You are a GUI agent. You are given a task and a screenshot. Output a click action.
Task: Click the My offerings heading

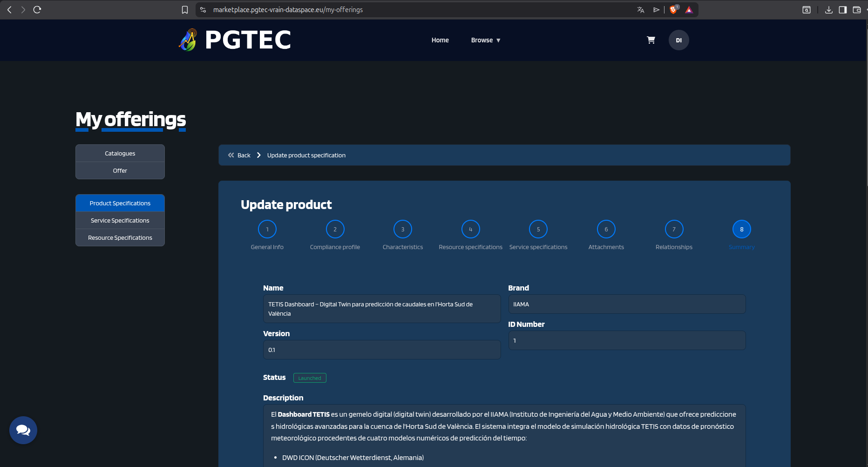pos(130,120)
